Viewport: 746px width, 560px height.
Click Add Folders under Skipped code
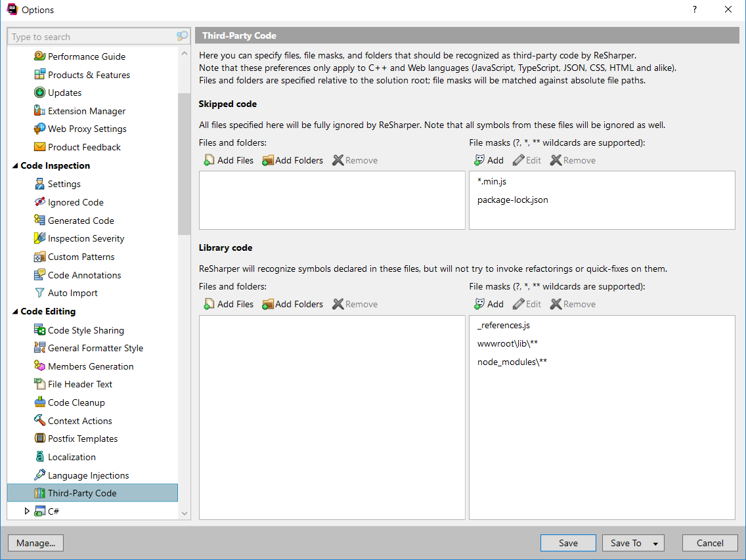(x=293, y=160)
